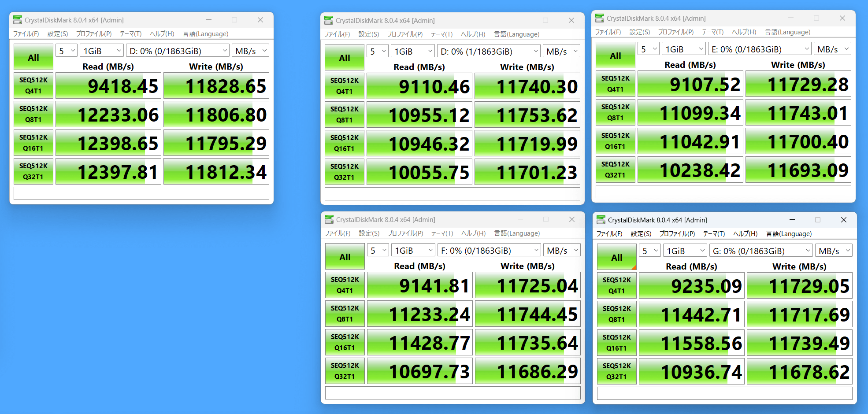
Task: Open 1GiB test size dropdown in F: drive window
Action: tap(413, 250)
